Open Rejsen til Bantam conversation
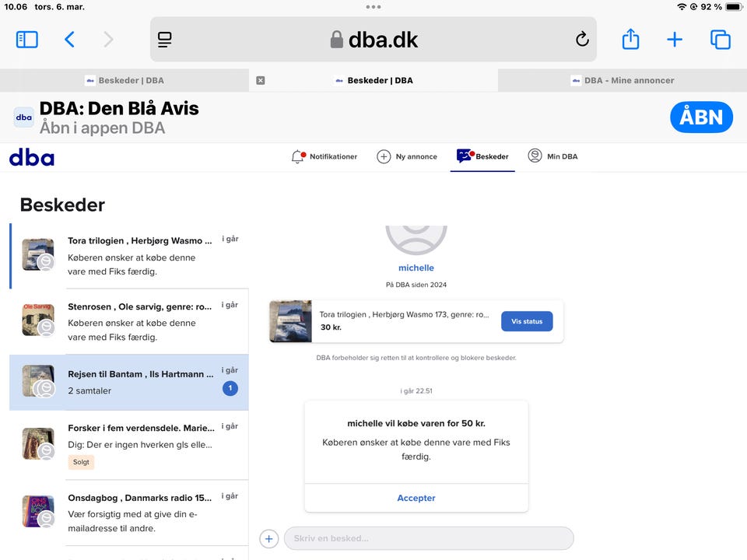 [130, 383]
